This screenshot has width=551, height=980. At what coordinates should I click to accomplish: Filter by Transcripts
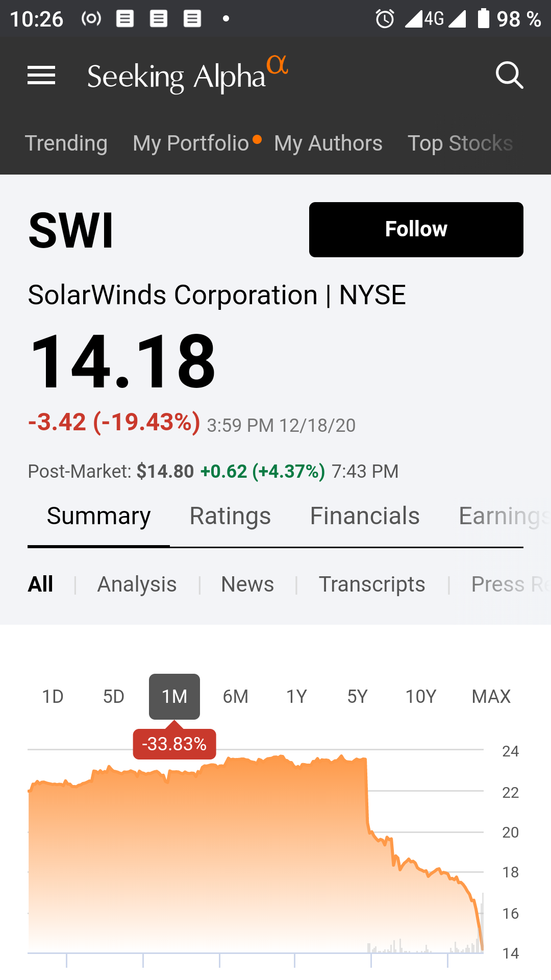click(x=372, y=584)
